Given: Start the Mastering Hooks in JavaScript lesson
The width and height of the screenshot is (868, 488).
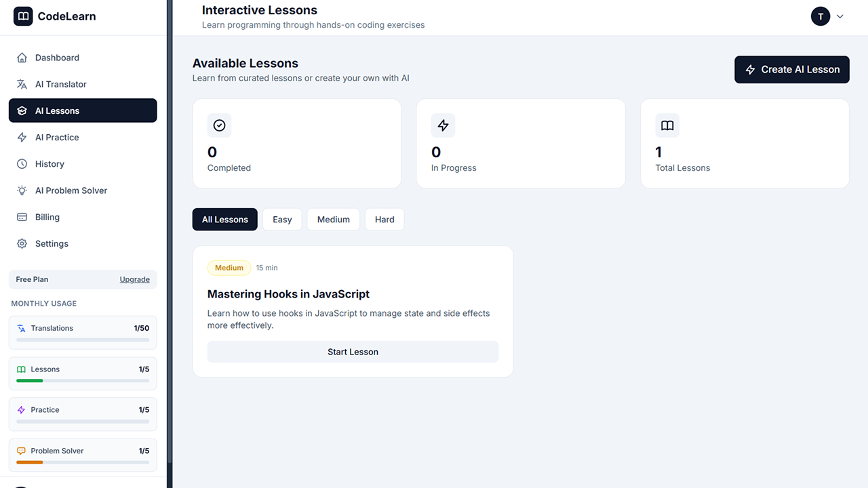Looking at the screenshot, I should pos(353,352).
